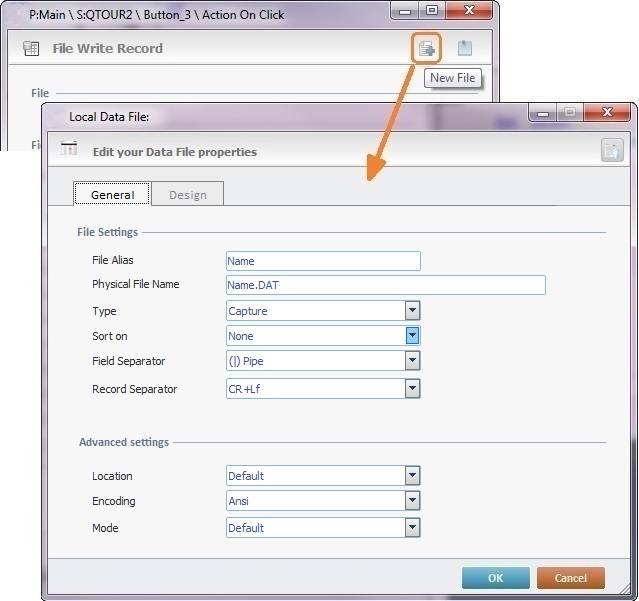
Task: Select the General tab
Action: pyautogui.click(x=112, y=195)
